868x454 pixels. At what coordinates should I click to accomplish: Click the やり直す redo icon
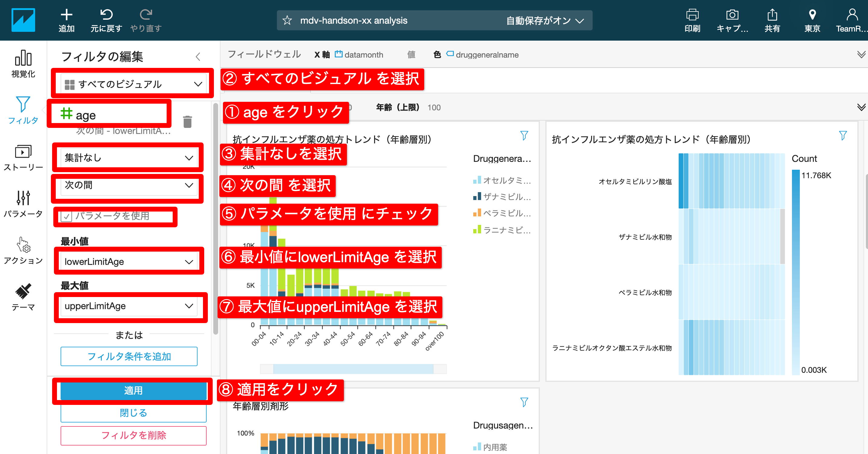pos(146,15)
